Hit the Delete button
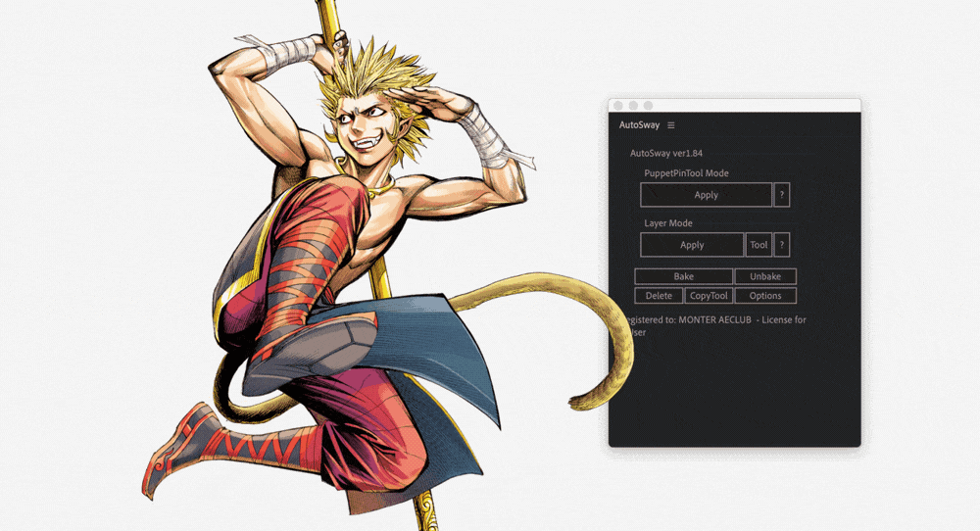Viewport: 980px width, 531px height. [659, 296]
